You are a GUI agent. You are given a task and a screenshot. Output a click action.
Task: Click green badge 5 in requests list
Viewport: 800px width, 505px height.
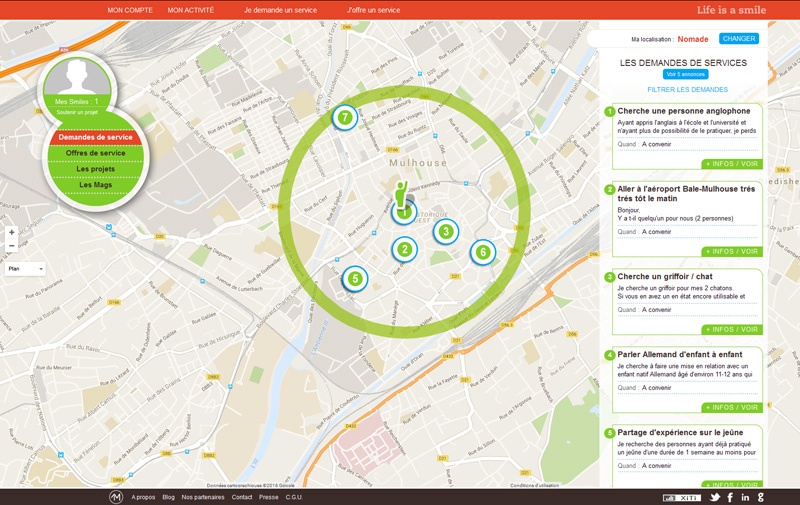610,433
